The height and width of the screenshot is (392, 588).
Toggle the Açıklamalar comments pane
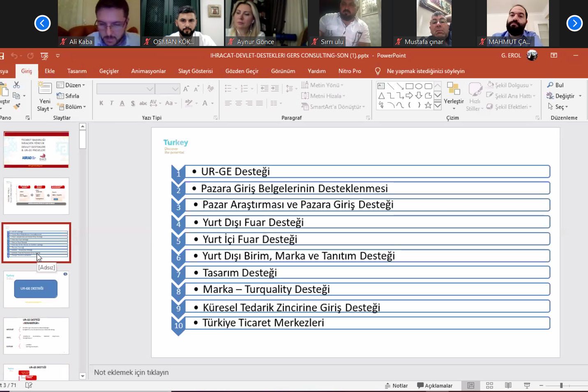coord(435,385)
